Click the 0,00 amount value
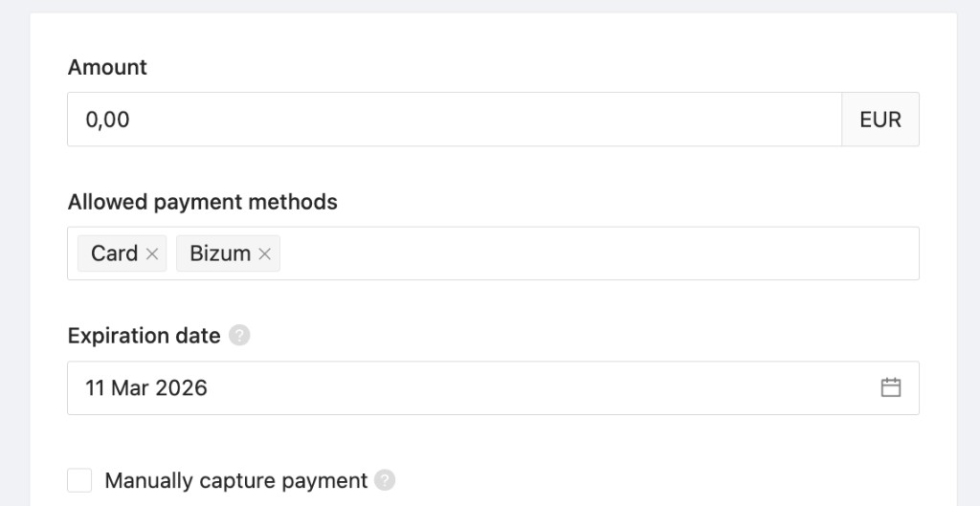 click(107, 120)
